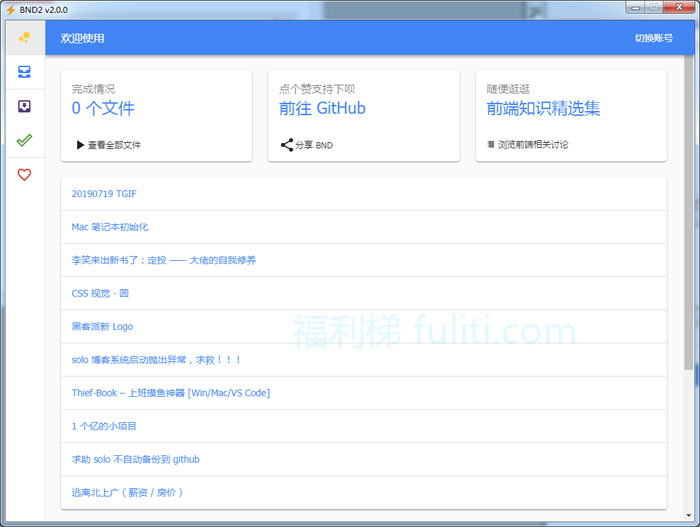Image resolution: width=700 pixels, height=527 pixels.
Task: Click the play arrow beside 查看全部文件
Action: click(x=80, y=145)
